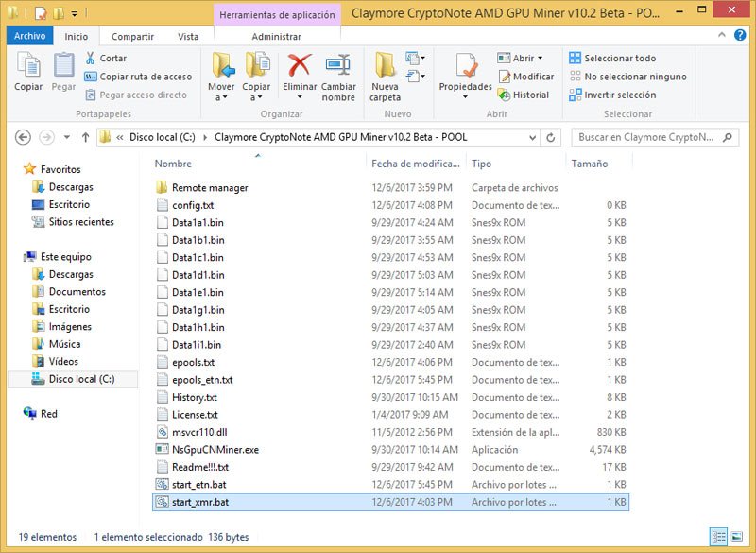Switch to the Administrar tab

pos(276,37)
